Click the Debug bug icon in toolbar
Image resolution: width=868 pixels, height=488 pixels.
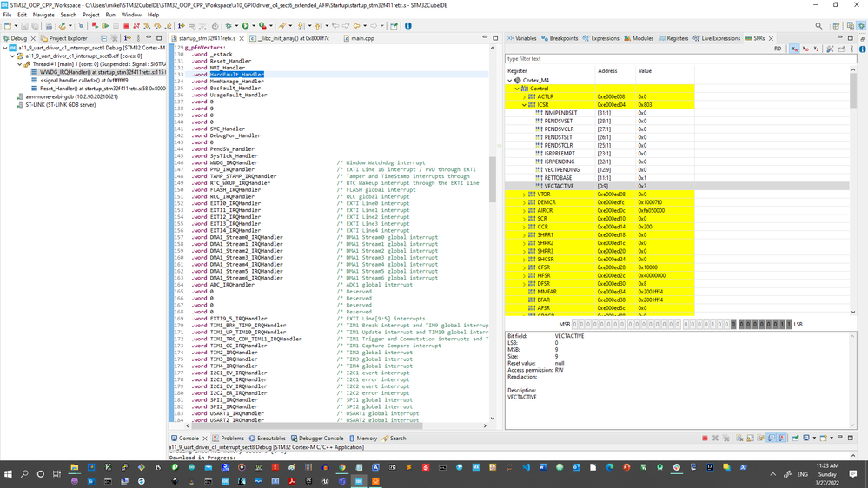pos(228,25)
